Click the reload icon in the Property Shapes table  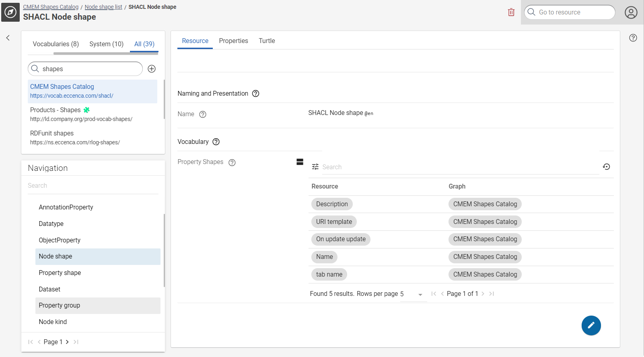[x=606, y=167]
